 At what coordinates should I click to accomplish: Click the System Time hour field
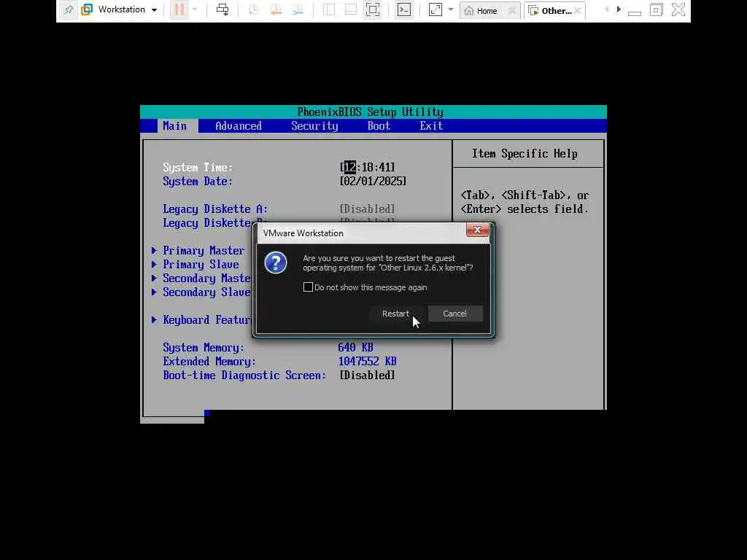tap(350, 167)
